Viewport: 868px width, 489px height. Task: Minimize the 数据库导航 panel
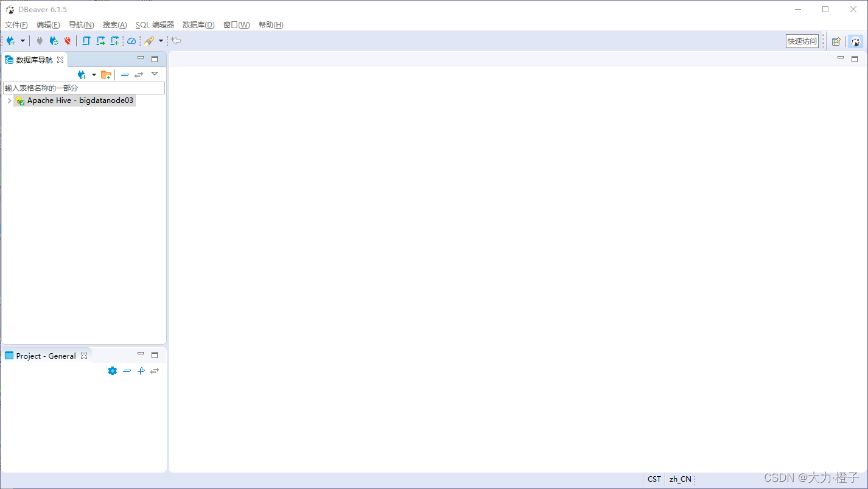point(141,58)
